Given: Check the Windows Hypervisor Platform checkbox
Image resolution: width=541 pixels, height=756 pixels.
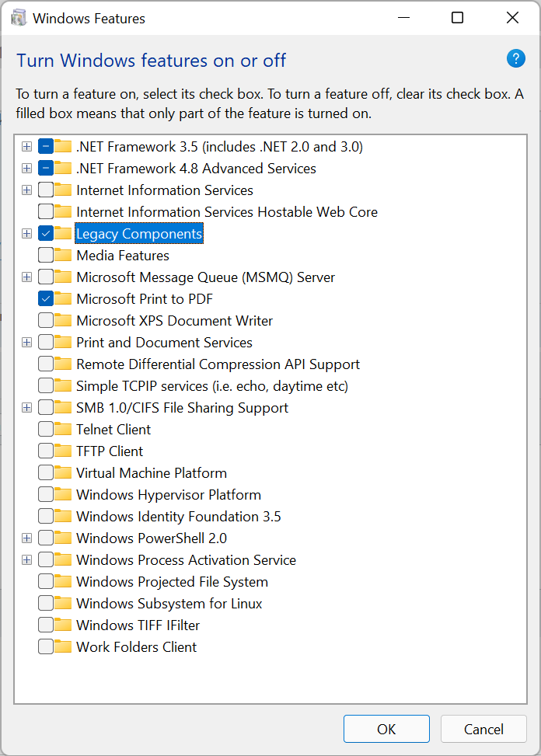Looking at the screenshot, I should pos(46,494).
